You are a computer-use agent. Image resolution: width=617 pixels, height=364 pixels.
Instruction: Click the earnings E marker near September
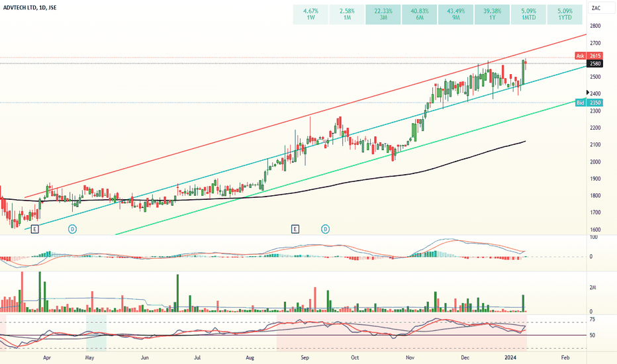pos(295,229)
